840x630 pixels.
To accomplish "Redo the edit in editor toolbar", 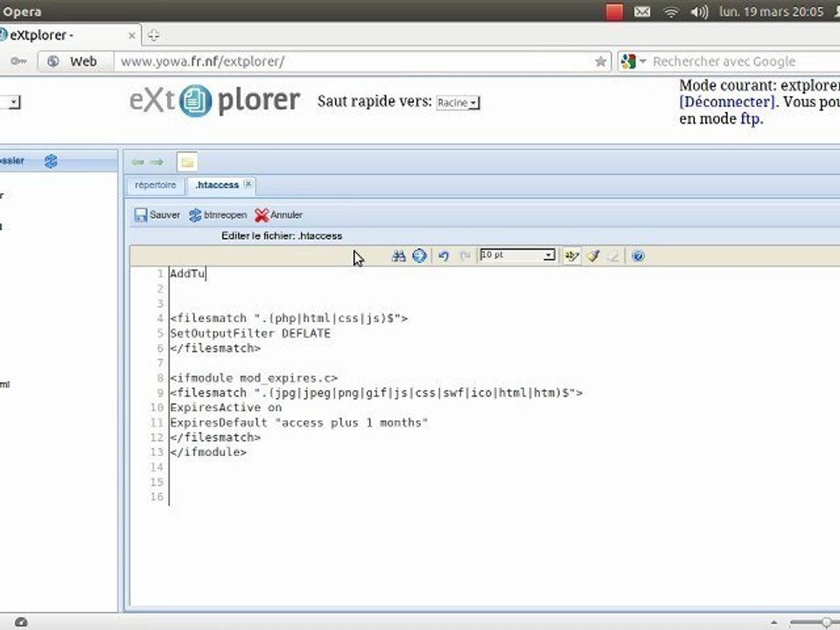I will (x=465, y=256).
